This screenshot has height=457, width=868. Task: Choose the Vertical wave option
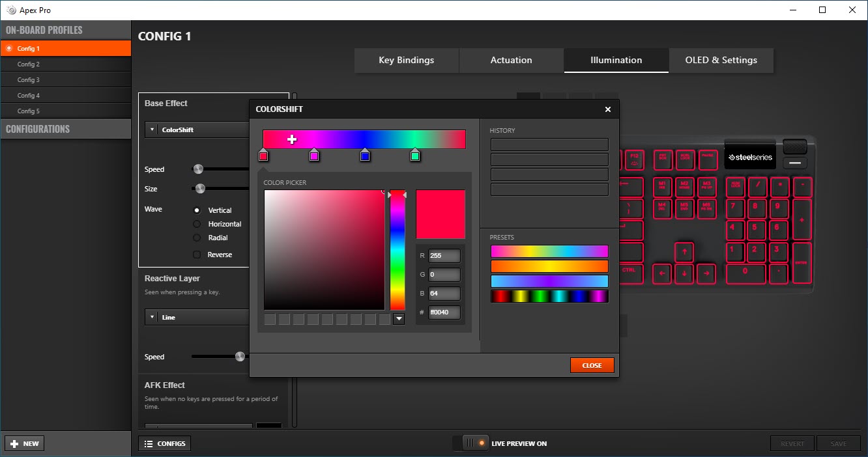point(197,210)
